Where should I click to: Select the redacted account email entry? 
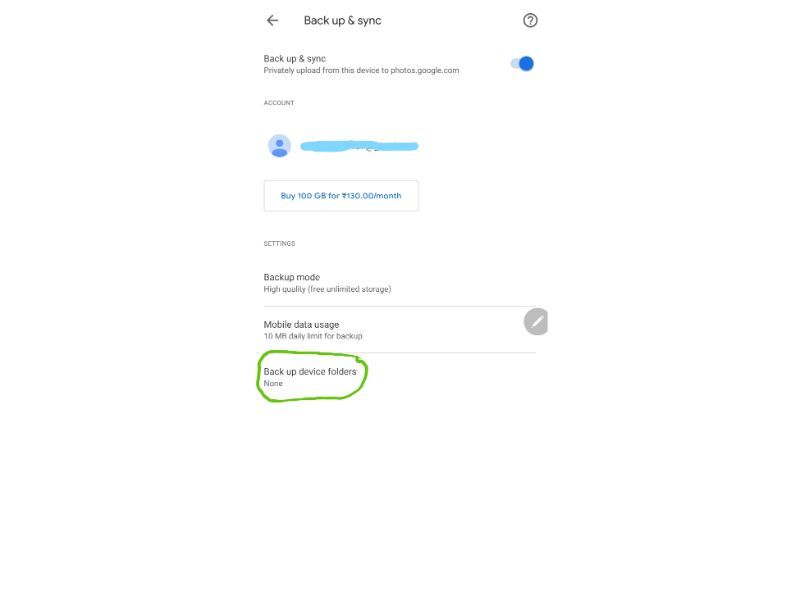pyautogui.click(x=359, y=146)
